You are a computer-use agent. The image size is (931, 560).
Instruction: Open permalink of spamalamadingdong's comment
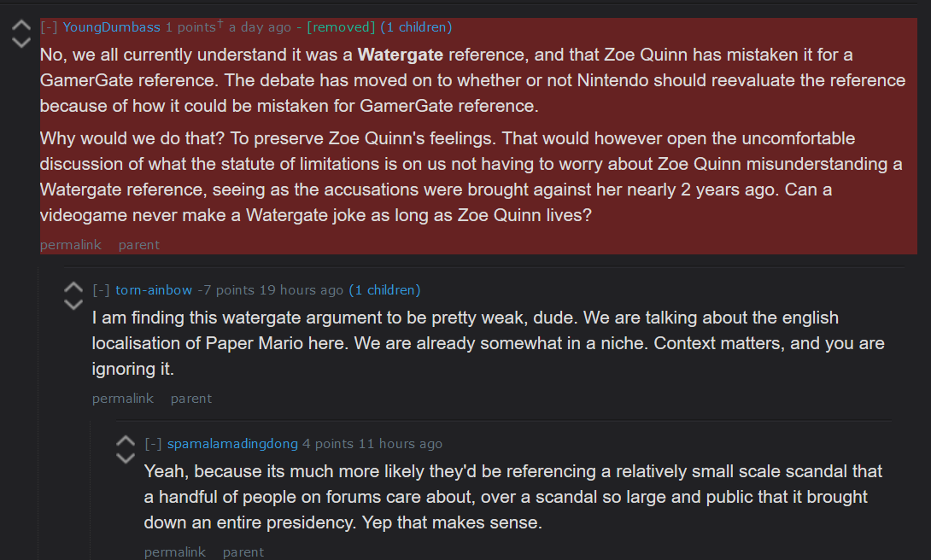[x=175, y=552]
